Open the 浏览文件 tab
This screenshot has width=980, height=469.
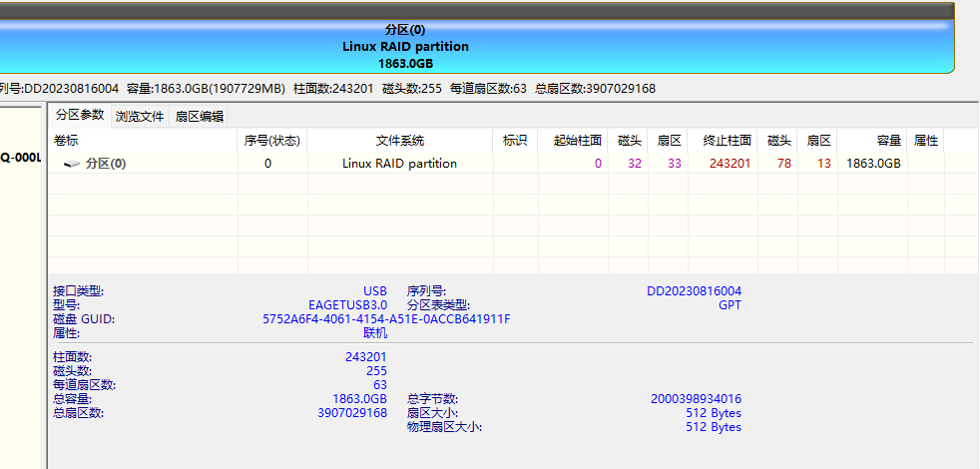point(140,116)
